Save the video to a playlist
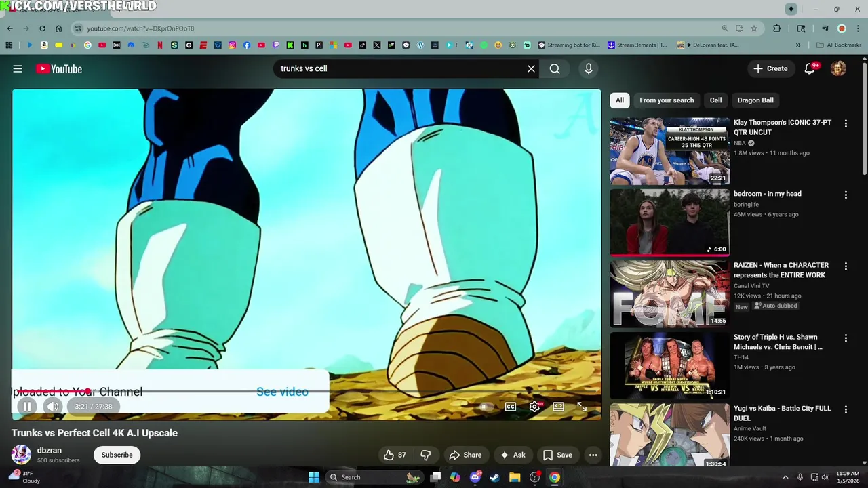 point(557,455)
